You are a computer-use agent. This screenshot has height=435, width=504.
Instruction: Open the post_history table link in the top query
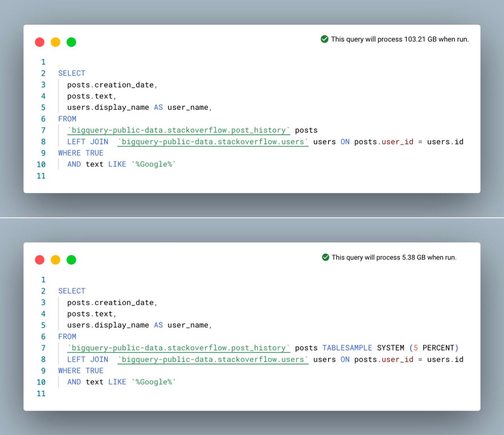coord(179,130)
